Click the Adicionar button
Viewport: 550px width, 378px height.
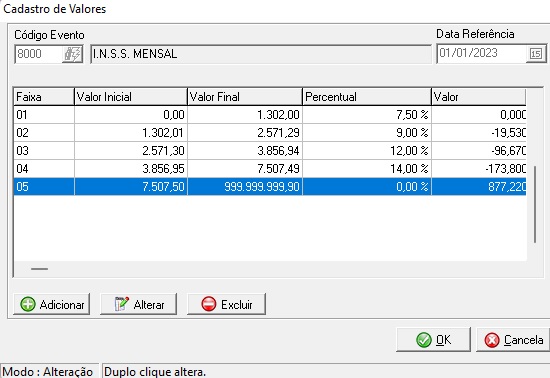tap(52, 304)
